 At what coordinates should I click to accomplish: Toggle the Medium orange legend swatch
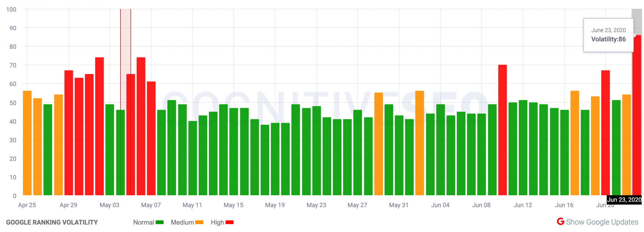[199, 222]
